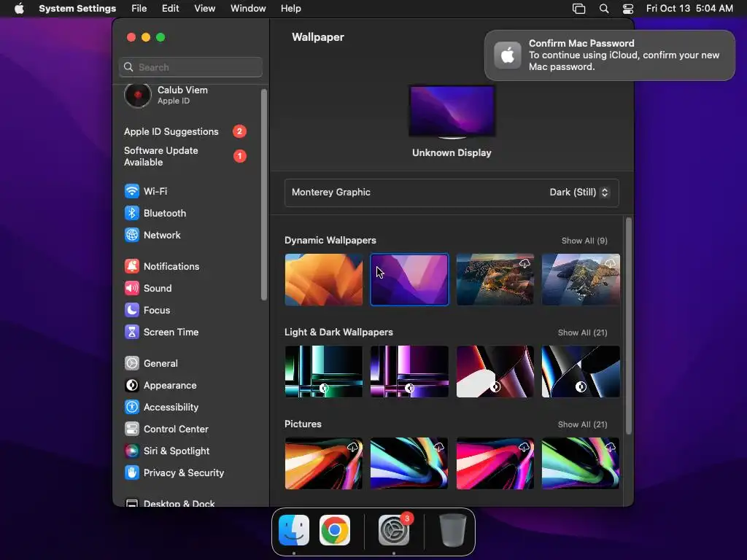Image resolution: width=747 pixels, height=560 pixels.
Task: Open Siri & Spotlight icon
Action: (x=131, y=451)
